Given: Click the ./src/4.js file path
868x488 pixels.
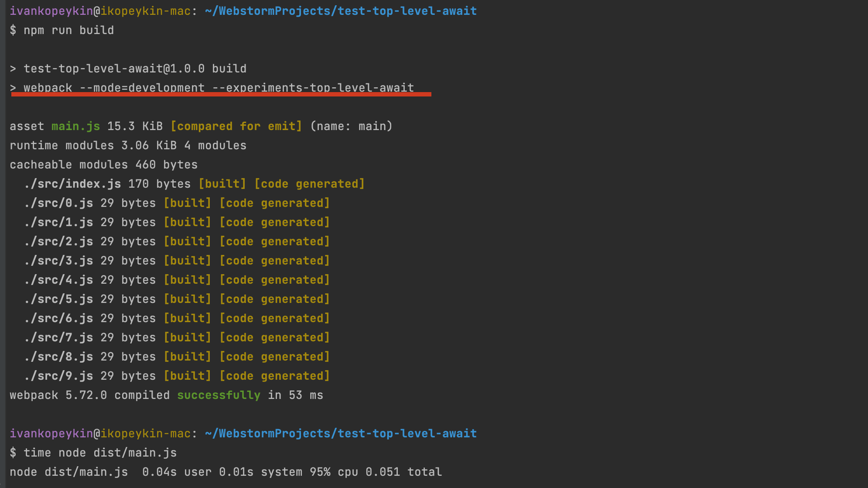Looking at the screenshot, I should click(x=58, y=280).
